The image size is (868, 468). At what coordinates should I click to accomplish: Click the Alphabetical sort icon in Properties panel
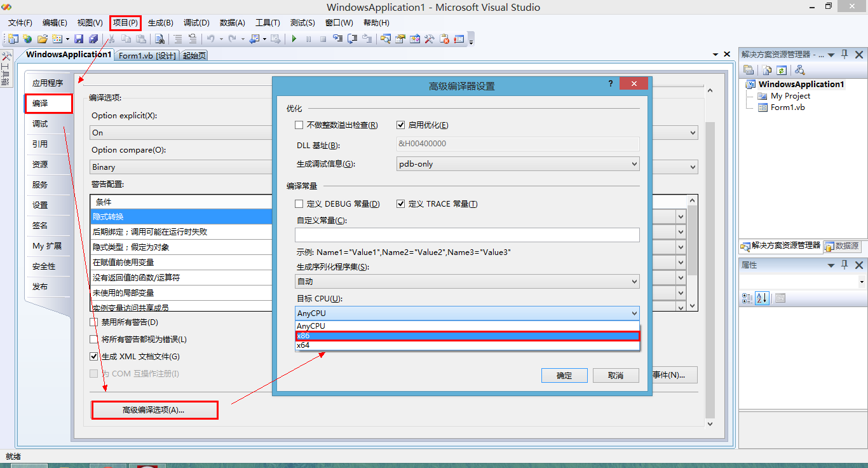tap(763, 298)
